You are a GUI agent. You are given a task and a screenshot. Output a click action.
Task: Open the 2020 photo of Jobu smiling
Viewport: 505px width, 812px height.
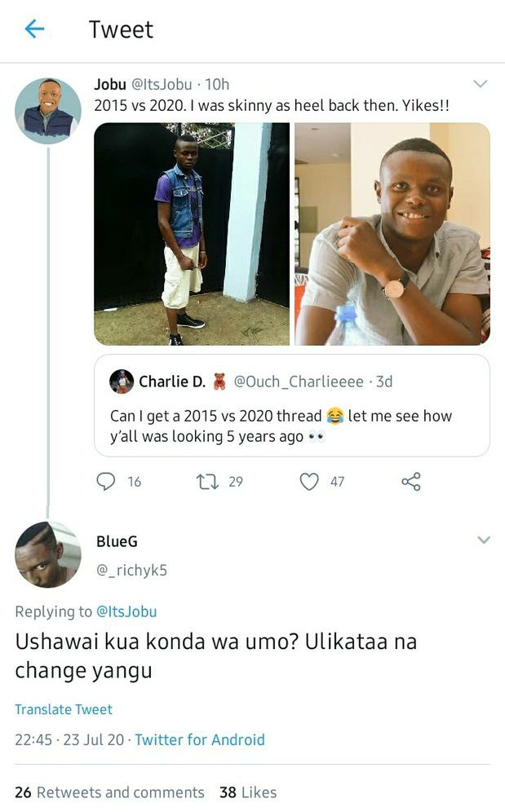click(392, 234)
